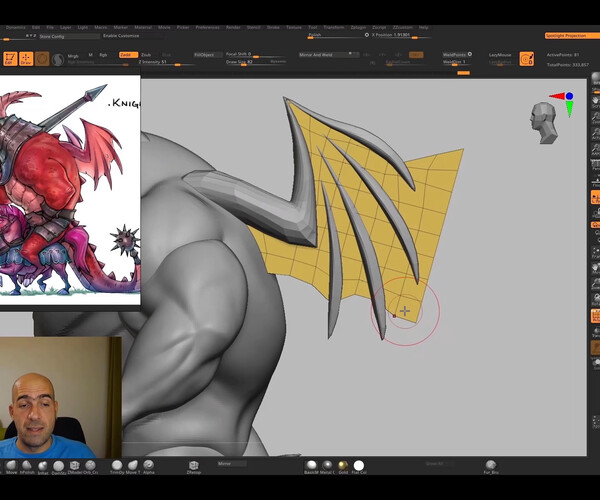Toggle Zadd sculpt mode
Image resolution: width=600 pixels, height=500 pixels.
pos(128,55)
